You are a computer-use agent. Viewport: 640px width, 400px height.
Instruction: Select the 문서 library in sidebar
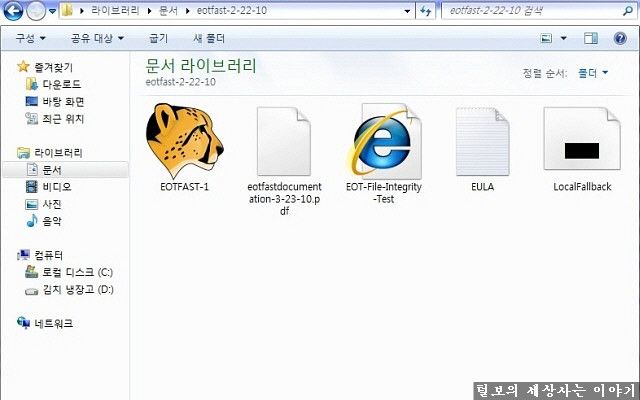[x=65, y=169]
